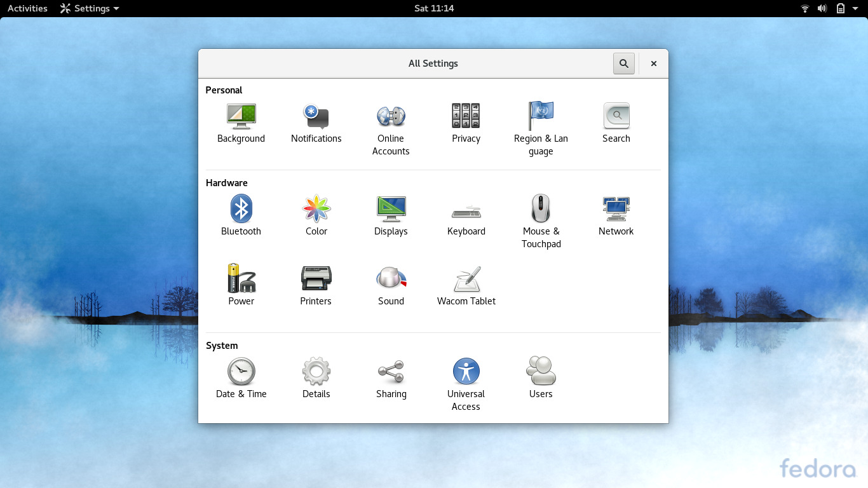Open the Background settings panel

[x=241, y=124]
